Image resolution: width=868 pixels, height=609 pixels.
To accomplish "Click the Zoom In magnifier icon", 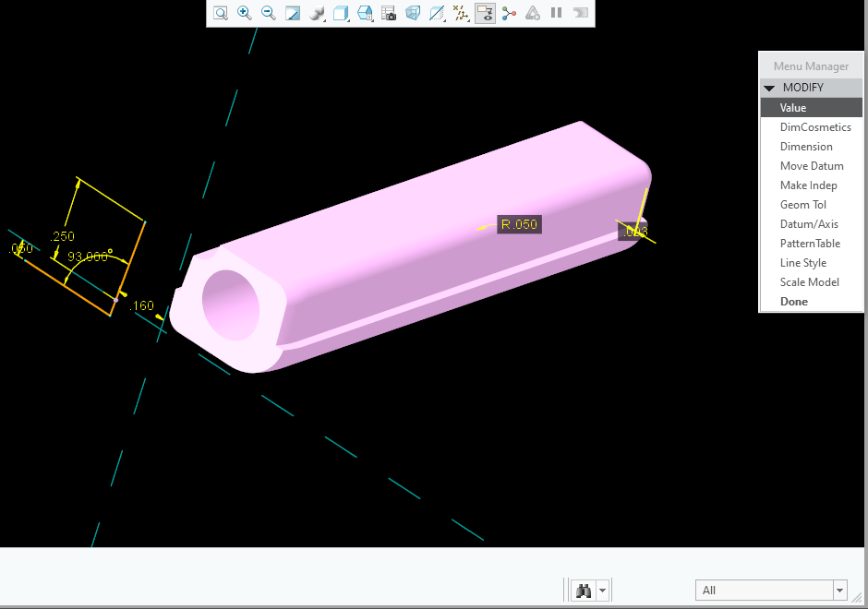I will [x=244, y=13].
